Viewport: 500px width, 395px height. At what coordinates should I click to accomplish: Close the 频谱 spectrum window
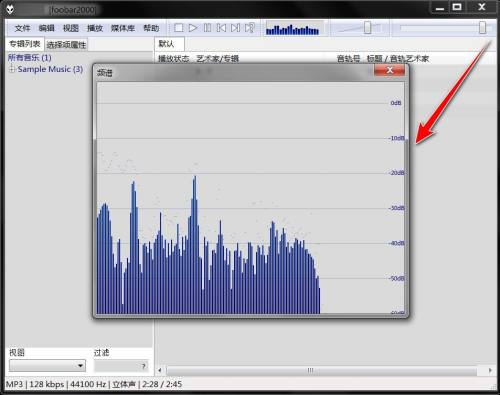pyautogui.click(x=390, y=70)
